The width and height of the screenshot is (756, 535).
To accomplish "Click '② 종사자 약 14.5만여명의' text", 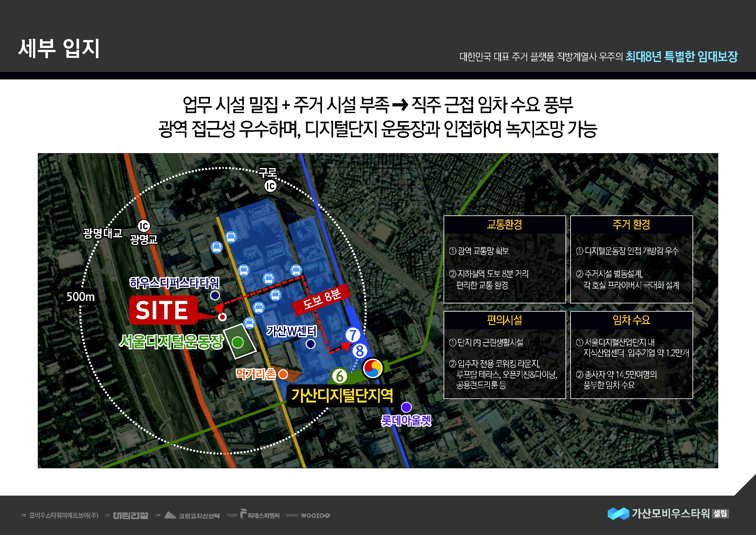I will pos(616,375).
